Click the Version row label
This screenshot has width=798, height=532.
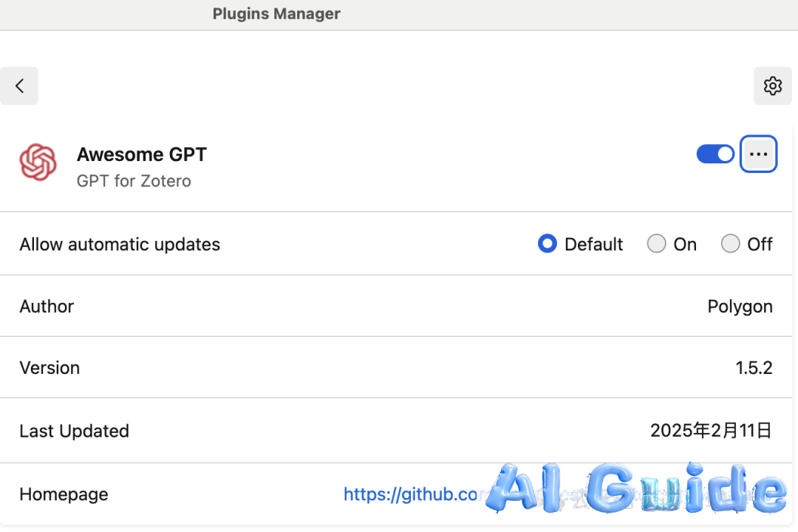tap(50, 367)
